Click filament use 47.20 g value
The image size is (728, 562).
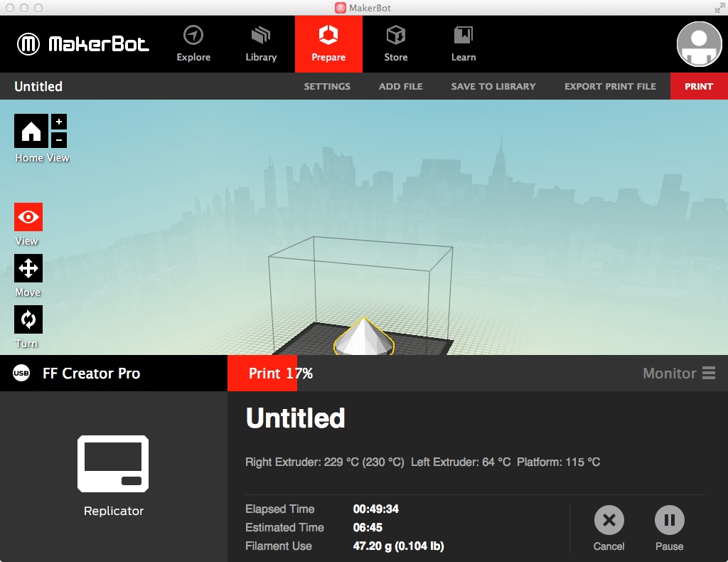click(x=398, y=546)
